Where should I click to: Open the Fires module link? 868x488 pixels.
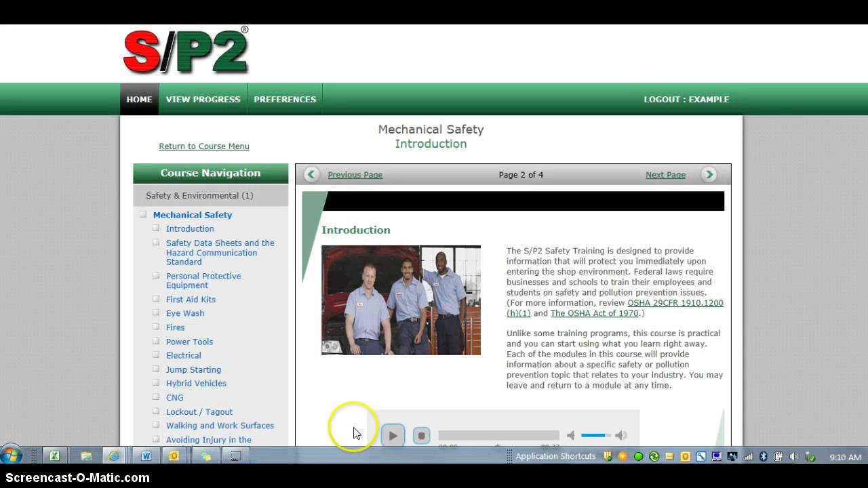click(175, 327)
